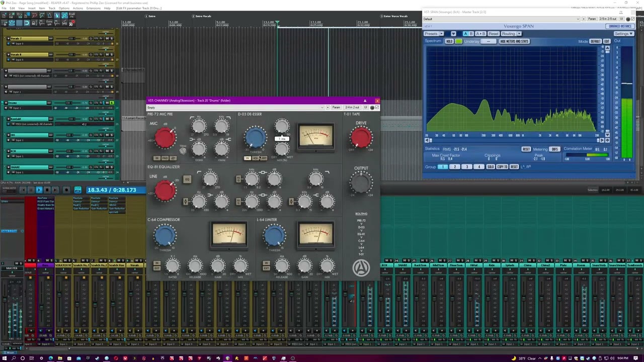Click the Param button in CHANNEV window
The image size is (644, 362).
[x=336, y=108]
